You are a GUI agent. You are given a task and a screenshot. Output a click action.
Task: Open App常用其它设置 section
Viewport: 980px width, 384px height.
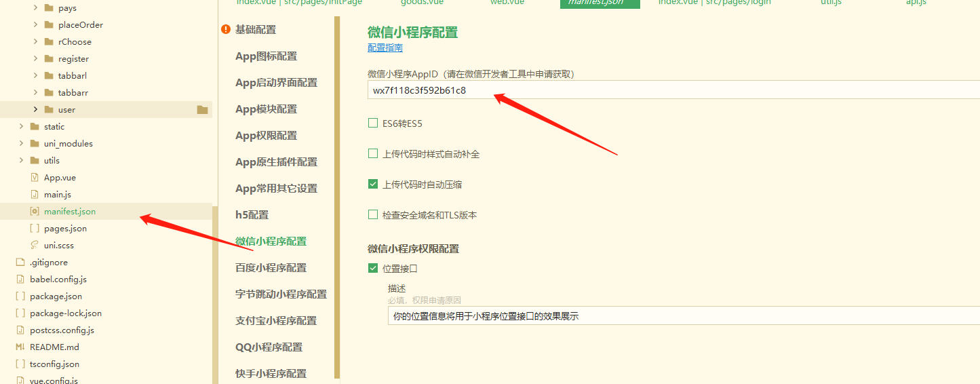click(x=276, y=189)
